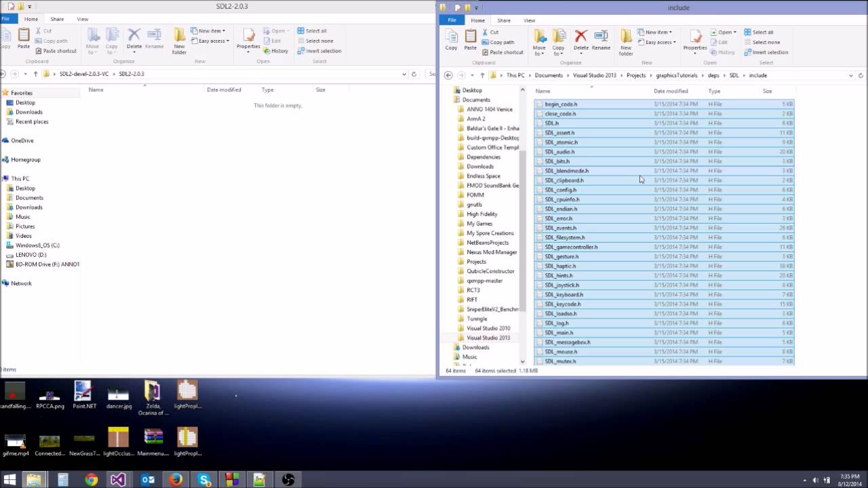Open Easy access dropdown in include window
868x488 pixels.
tap(657, 42)
